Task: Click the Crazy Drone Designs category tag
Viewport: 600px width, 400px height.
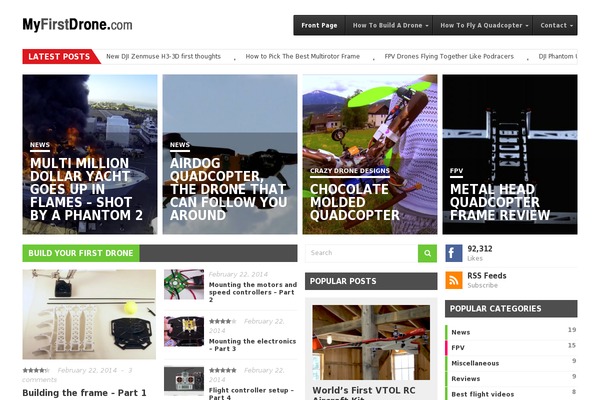Action: (350, 171)
